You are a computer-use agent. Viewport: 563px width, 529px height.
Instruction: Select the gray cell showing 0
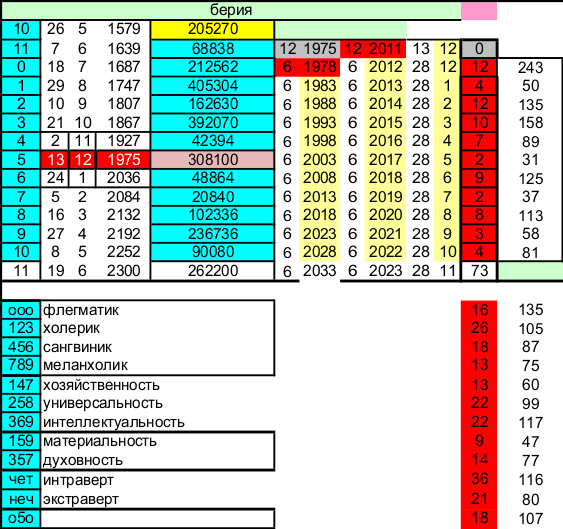point(479,49)
